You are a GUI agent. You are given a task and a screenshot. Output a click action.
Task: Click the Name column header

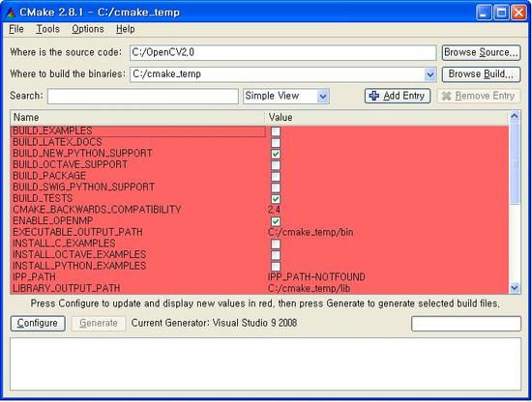[x=137, y=118]
